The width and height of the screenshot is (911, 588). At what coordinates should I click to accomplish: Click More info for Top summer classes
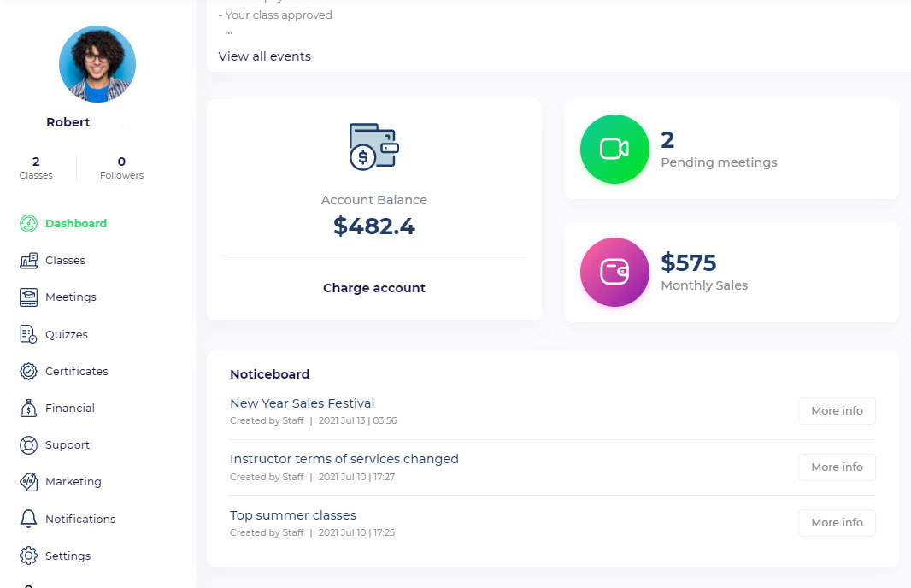[x=836, y=523]
